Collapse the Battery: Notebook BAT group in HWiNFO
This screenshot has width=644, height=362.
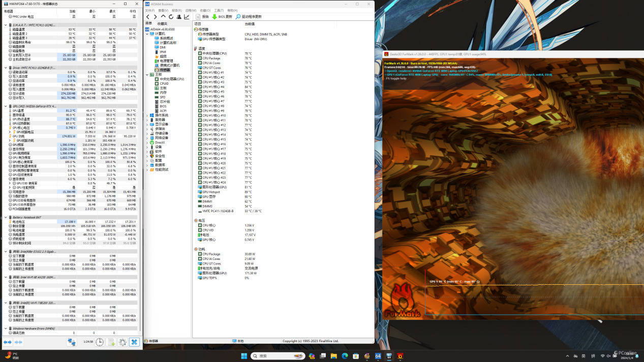click(6, 217)
